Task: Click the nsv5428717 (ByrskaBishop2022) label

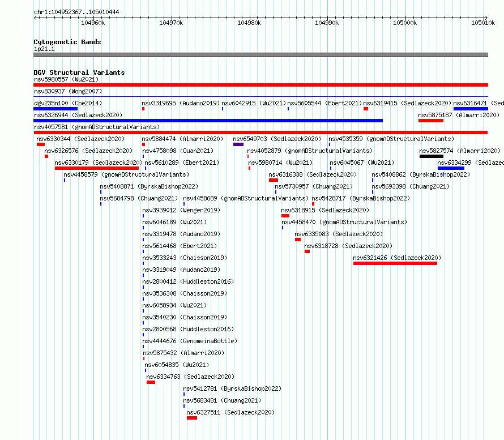Action: point(361,198)
